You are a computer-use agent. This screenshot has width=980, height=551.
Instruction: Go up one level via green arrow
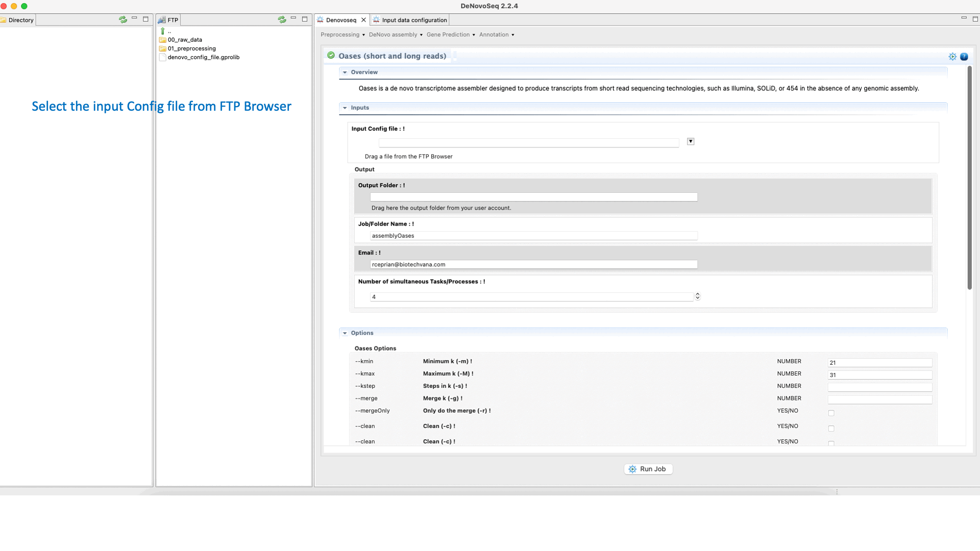pos(163,31)
